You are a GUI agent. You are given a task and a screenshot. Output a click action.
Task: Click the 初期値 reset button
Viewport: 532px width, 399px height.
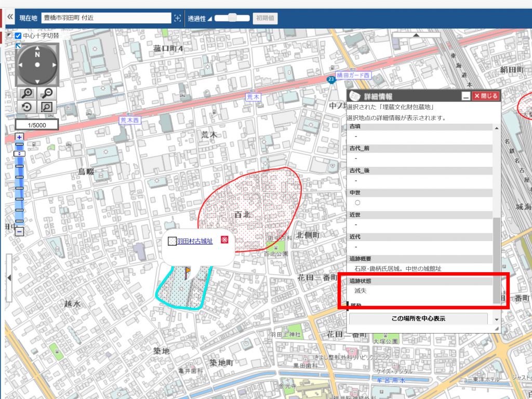coord(265,18)
